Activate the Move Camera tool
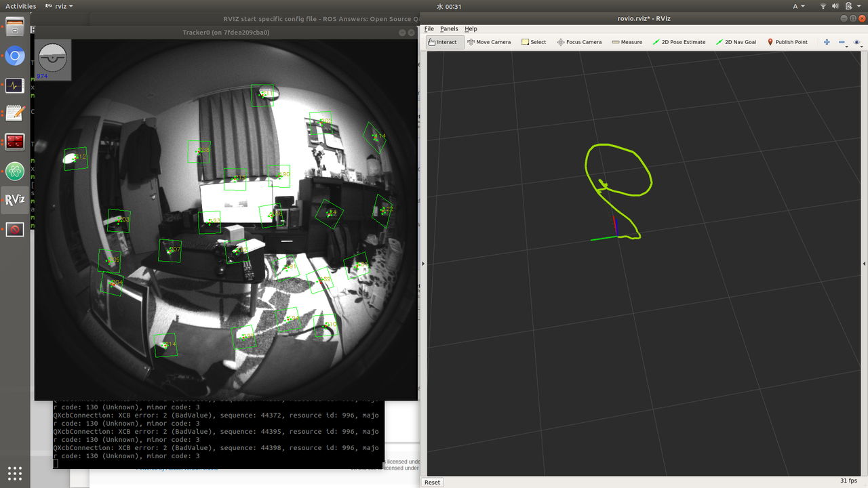This screenshot has width=868, height=488. tap(488, 41)
